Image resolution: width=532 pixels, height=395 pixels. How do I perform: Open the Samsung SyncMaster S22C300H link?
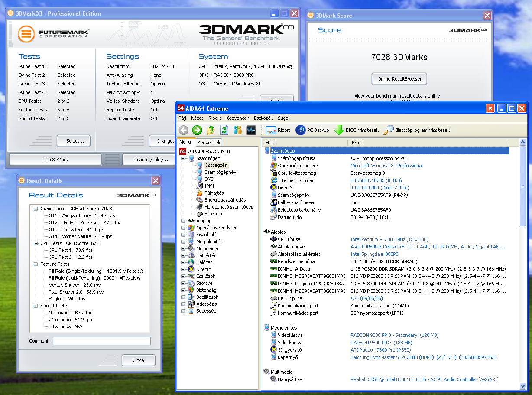423,357
